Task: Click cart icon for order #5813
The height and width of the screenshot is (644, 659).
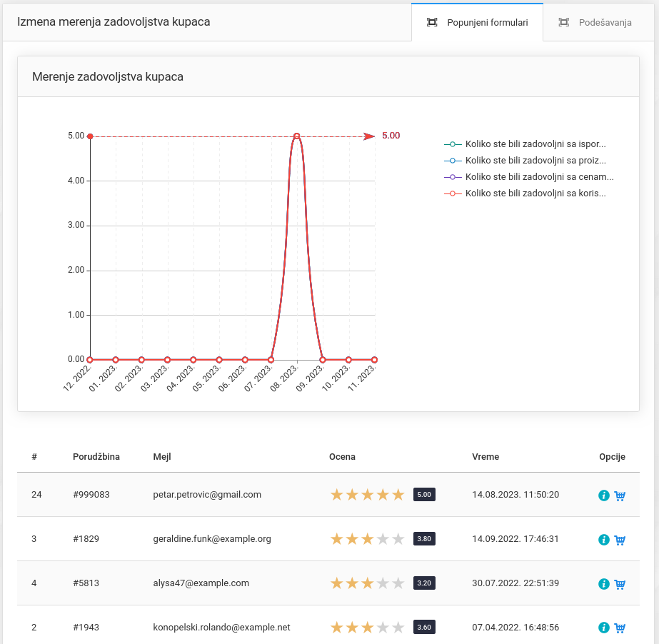Action: point(620,584)
